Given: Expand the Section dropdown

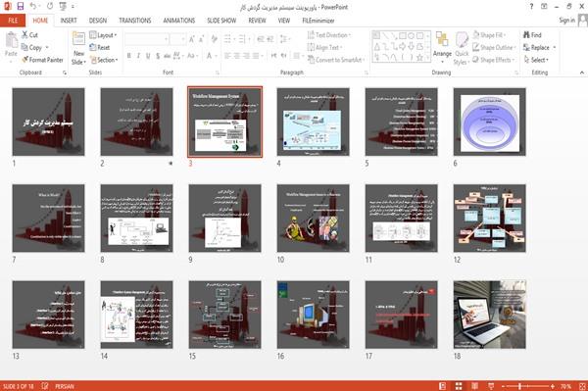Looking at the screenshot, I should 104,60.
